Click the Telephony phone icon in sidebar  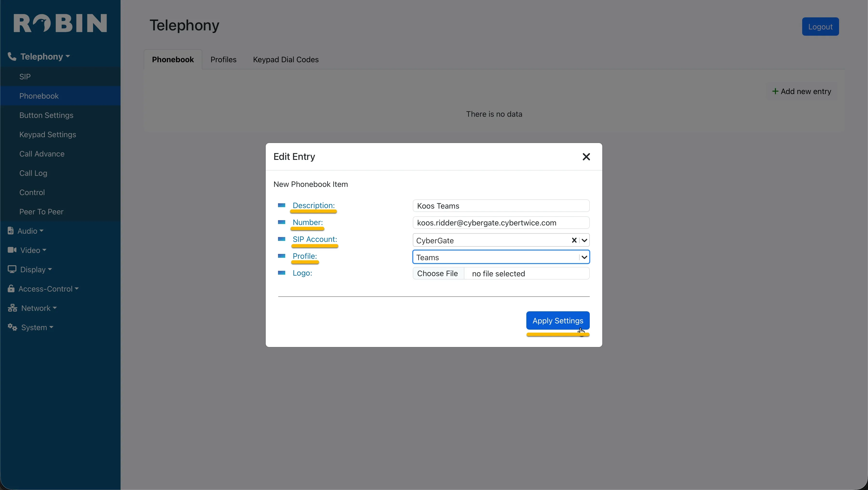[x=12, y=56]
